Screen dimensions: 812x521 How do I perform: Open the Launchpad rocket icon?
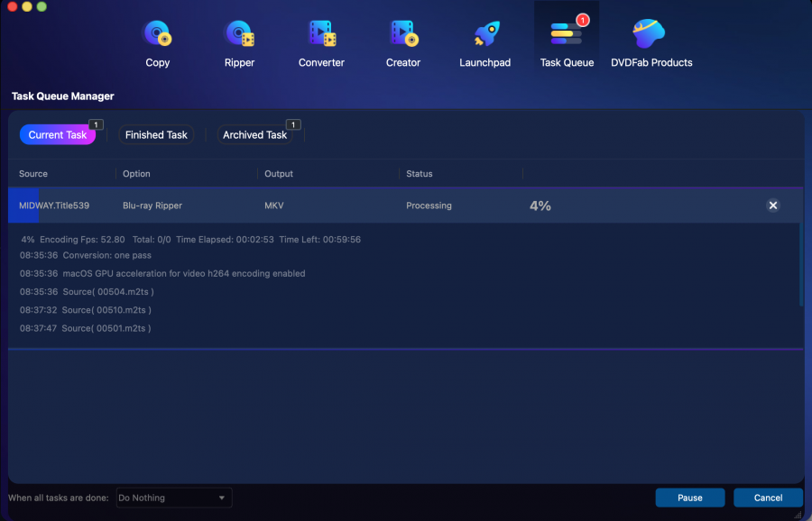click(x=484, y=35)
